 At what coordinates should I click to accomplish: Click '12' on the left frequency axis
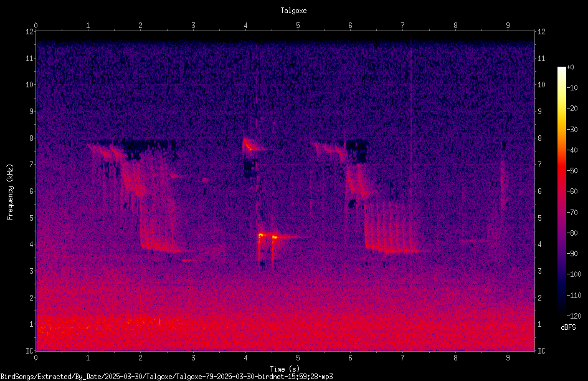point(29,32)
